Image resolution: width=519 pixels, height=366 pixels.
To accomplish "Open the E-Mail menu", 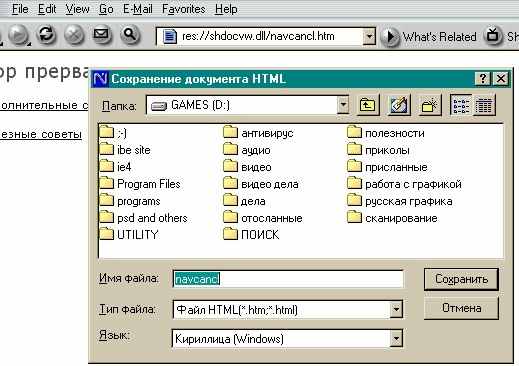I will click(x=137, y=9).
